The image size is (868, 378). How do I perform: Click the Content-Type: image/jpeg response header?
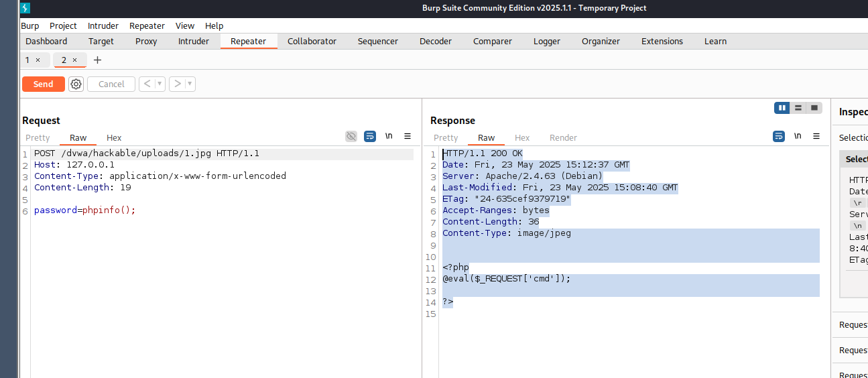[507, 233]
